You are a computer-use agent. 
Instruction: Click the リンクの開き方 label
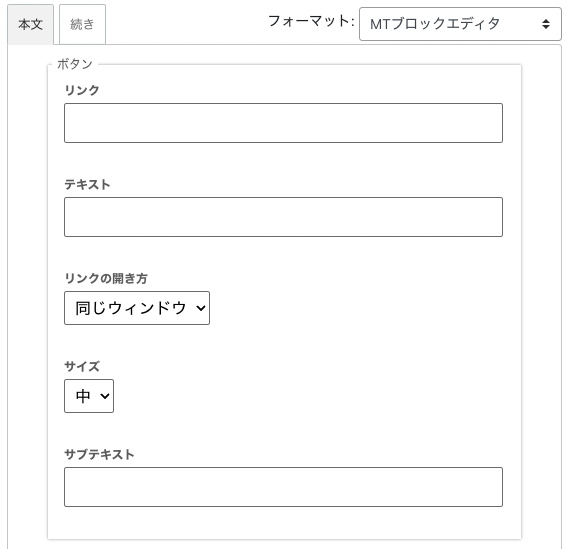(106, 278)
